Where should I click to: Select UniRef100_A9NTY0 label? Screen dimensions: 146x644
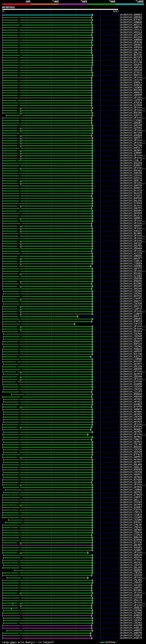pos(131,50)
